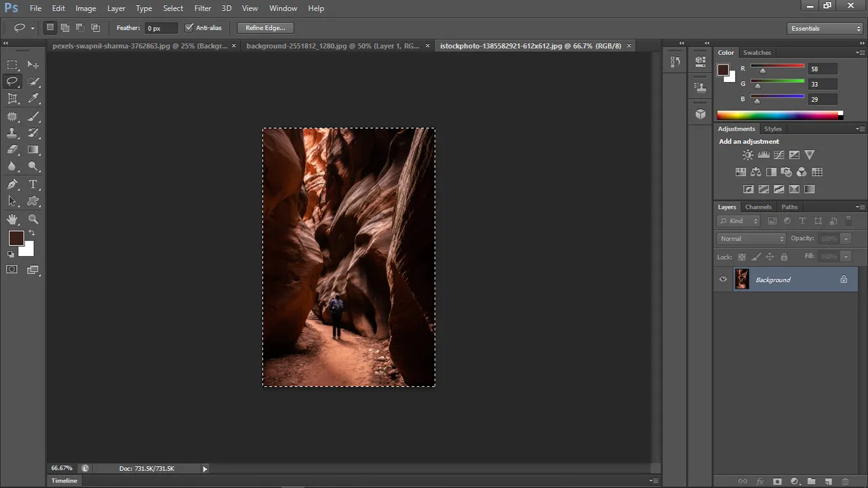Open the History panel icon
This screenshot has width=868, height=488.
675,61
